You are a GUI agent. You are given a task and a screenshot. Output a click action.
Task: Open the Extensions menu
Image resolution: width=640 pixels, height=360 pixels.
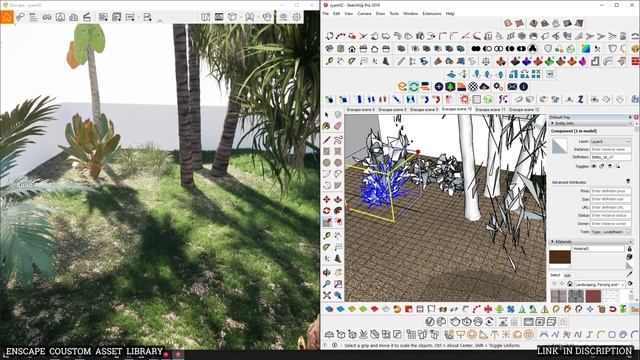click(x=432, y=13)
